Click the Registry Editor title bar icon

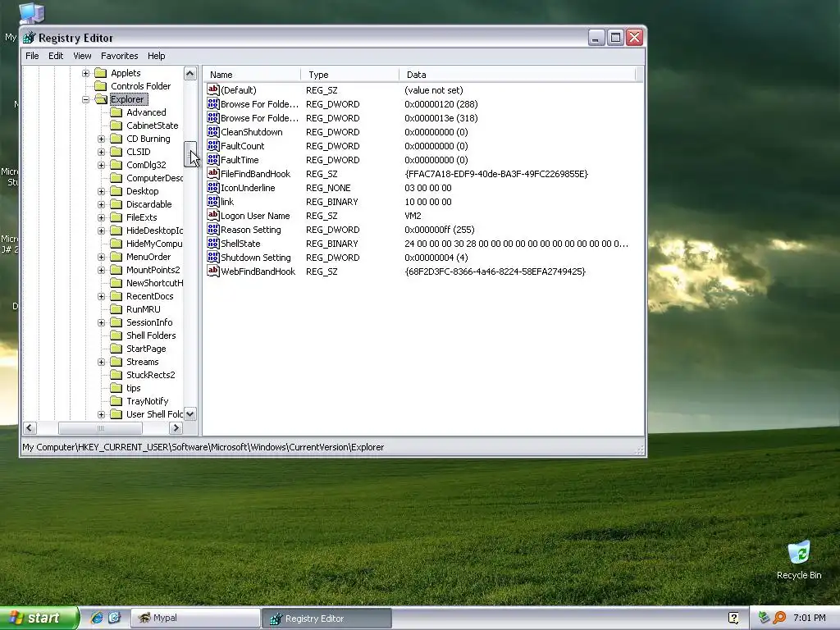point(29,38)
